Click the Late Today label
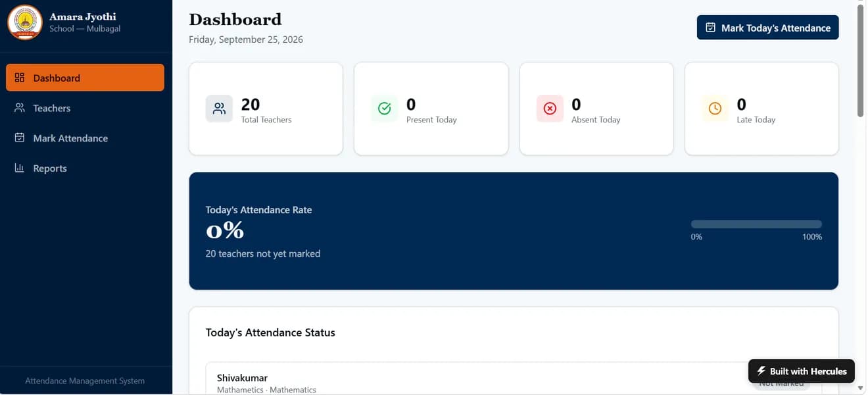868x395 pixels. pyautogui.click(x=756, y=120)
